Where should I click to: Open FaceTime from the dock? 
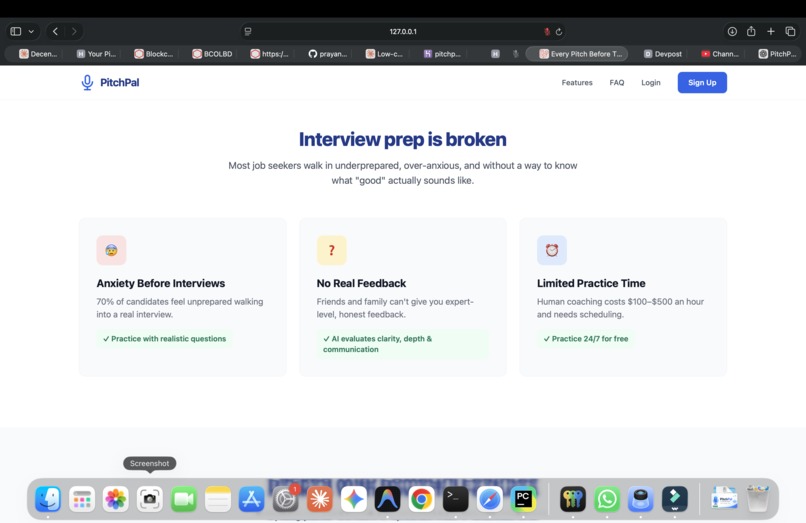184,499
